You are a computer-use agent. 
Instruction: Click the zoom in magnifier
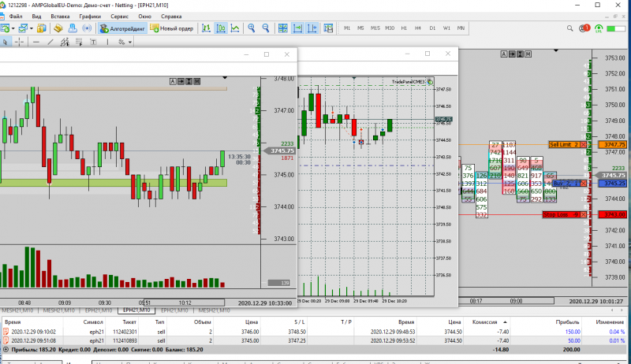[252, 28]
